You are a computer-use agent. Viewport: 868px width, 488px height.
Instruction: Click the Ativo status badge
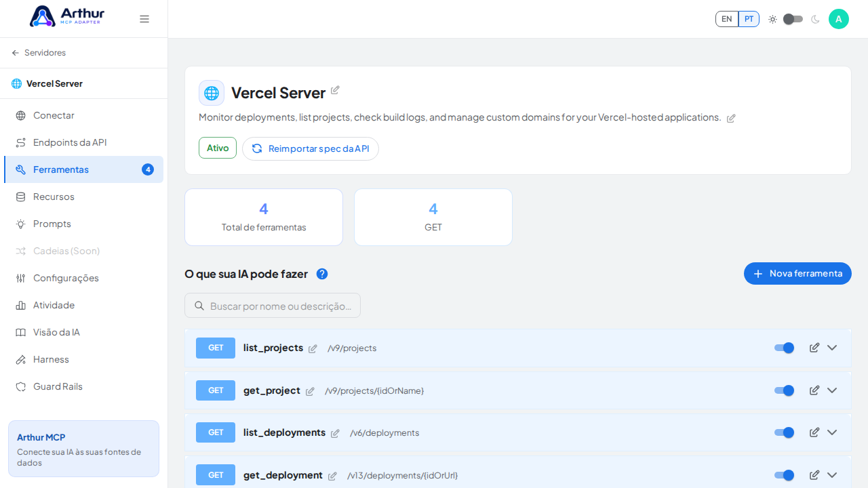(218, 148)
